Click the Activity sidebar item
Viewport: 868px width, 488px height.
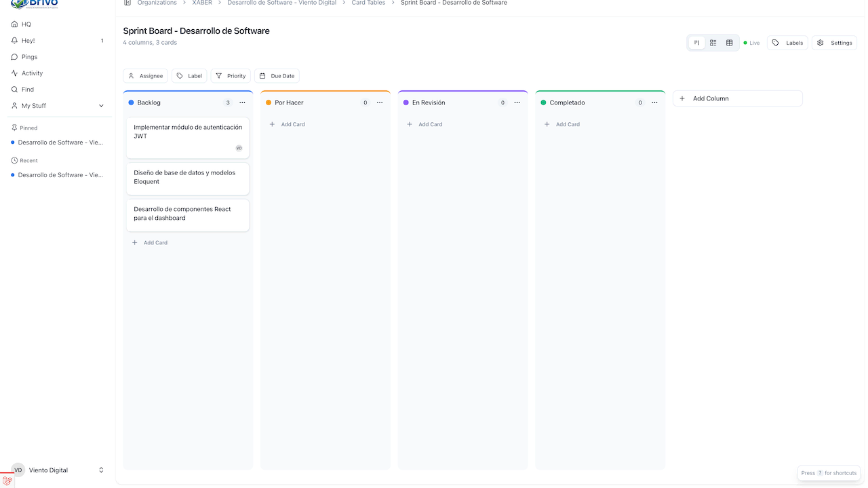pos(32,73)
